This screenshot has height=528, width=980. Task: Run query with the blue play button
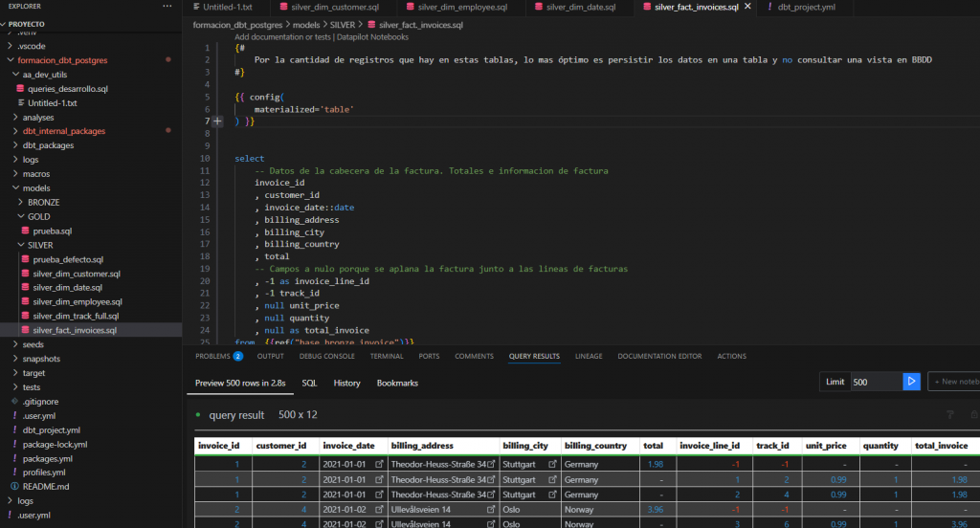point(911,382)
